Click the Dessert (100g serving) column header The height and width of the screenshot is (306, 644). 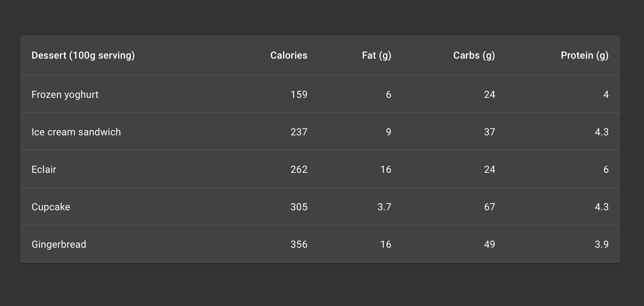point(84,55)
